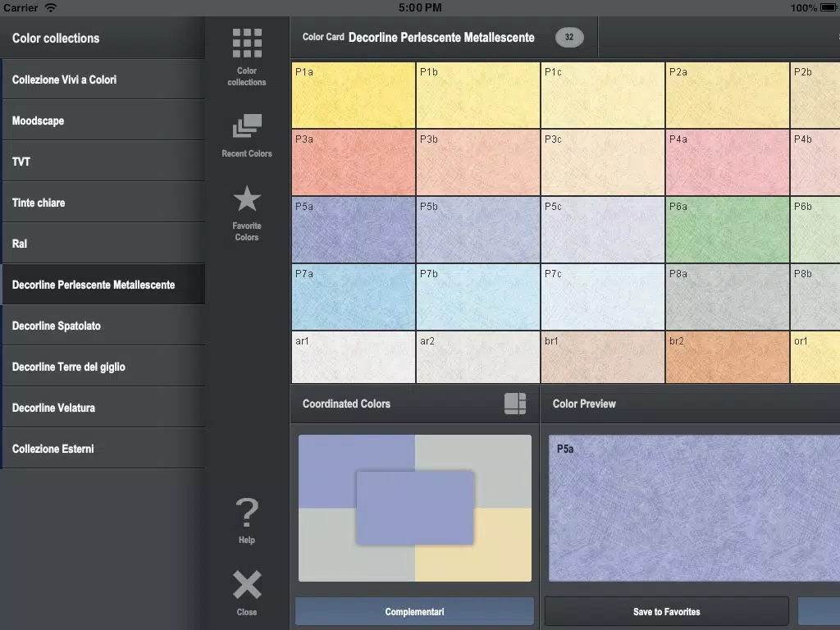
Task: Pick the ar2 swatch
Action: (x=478, y=358)
